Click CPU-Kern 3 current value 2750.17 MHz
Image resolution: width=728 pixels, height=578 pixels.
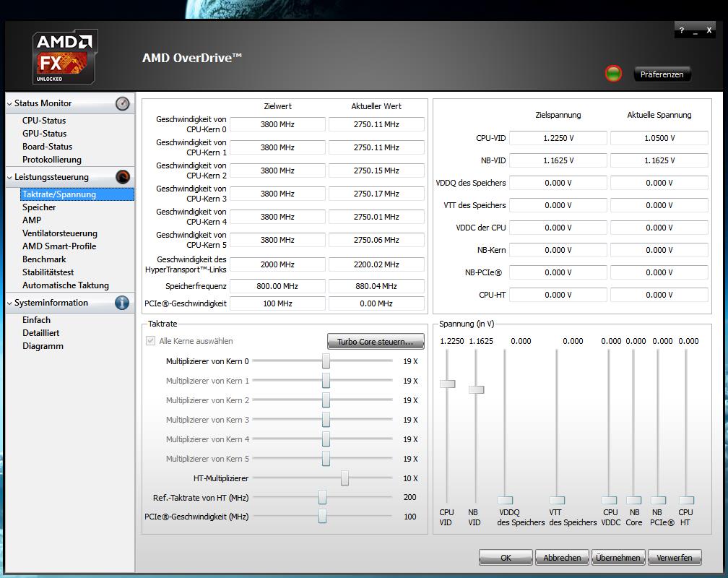[x=376, y=194]
